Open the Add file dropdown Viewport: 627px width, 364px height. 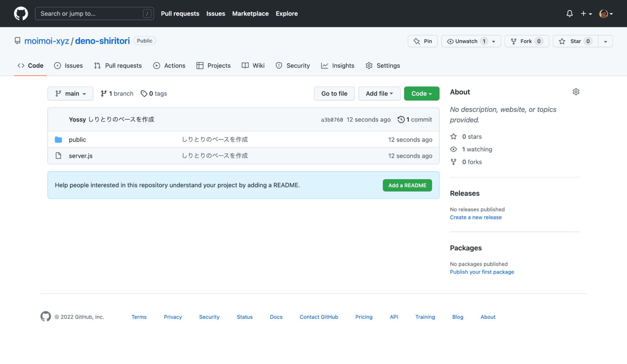click(379, 94)
